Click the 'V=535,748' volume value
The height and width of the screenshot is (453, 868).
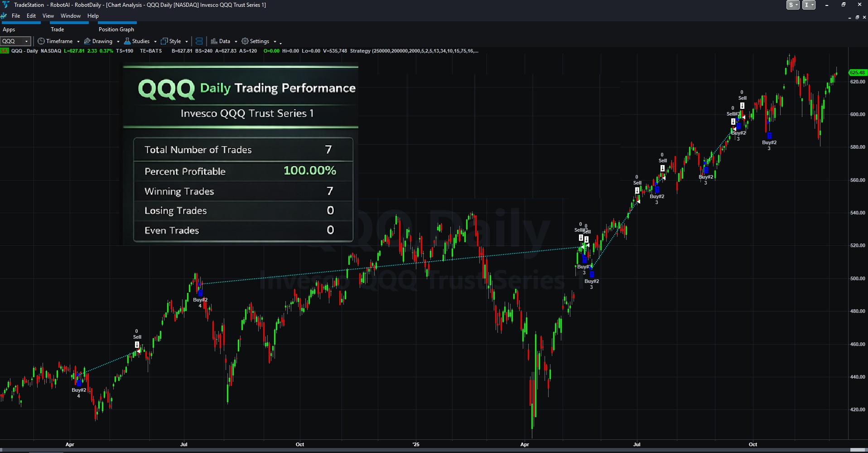[x=335, y=51]
